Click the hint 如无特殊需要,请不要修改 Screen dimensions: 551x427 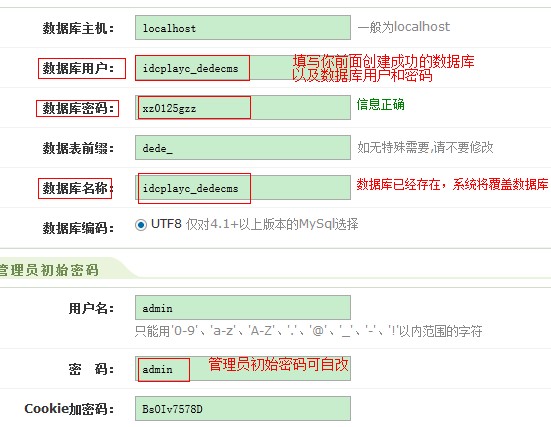click(x=426, y=147)
